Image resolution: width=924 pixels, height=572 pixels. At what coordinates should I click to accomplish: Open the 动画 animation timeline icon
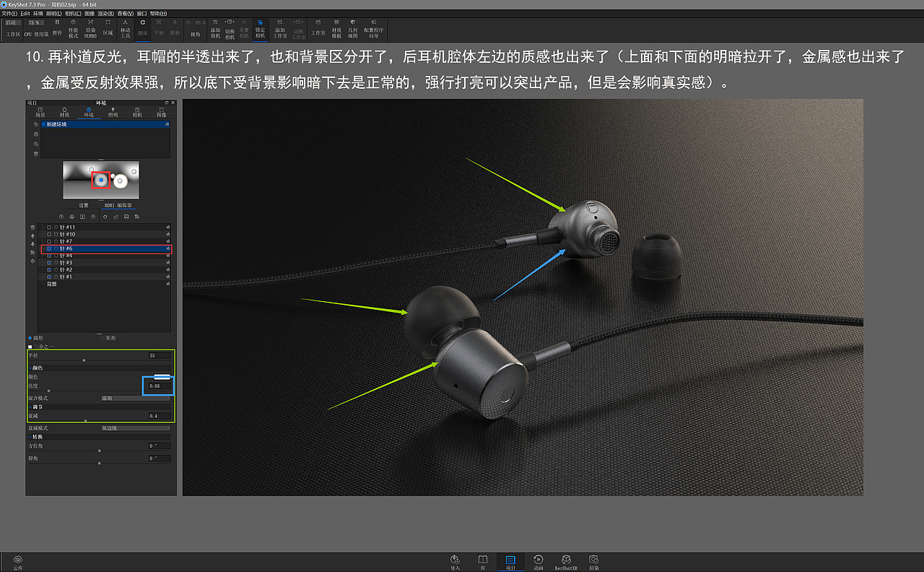click(539, 562)
